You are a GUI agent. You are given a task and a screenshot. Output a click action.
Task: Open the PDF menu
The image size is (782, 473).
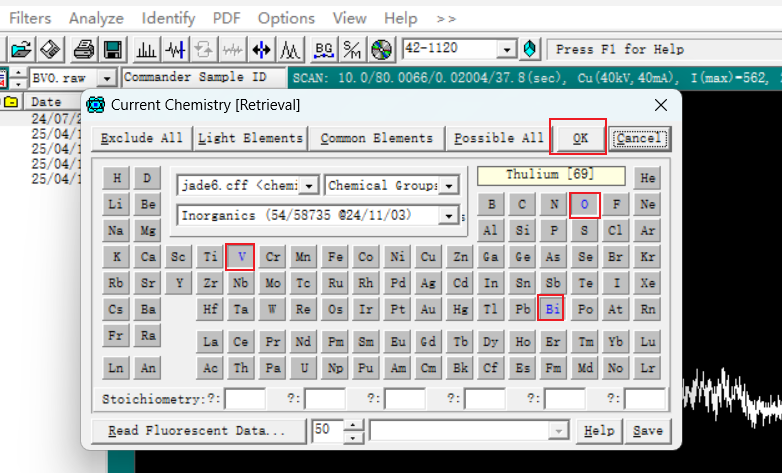(x=226, y=18)
